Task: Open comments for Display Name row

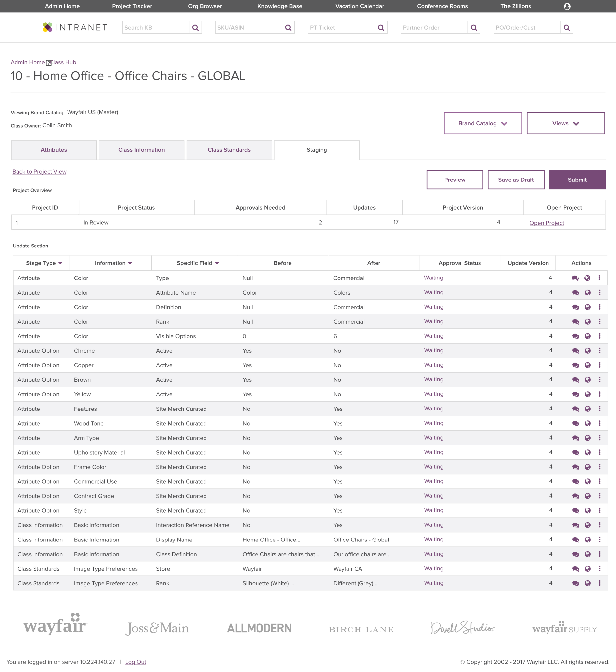Action: (575, 540)
